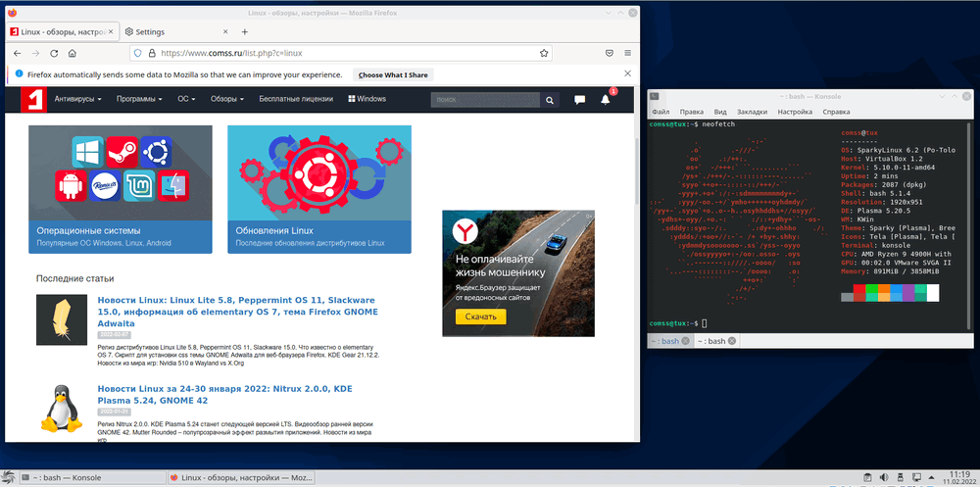Open Справка menu in Konsole
This screenshot has width=980, height=487.
836,112
